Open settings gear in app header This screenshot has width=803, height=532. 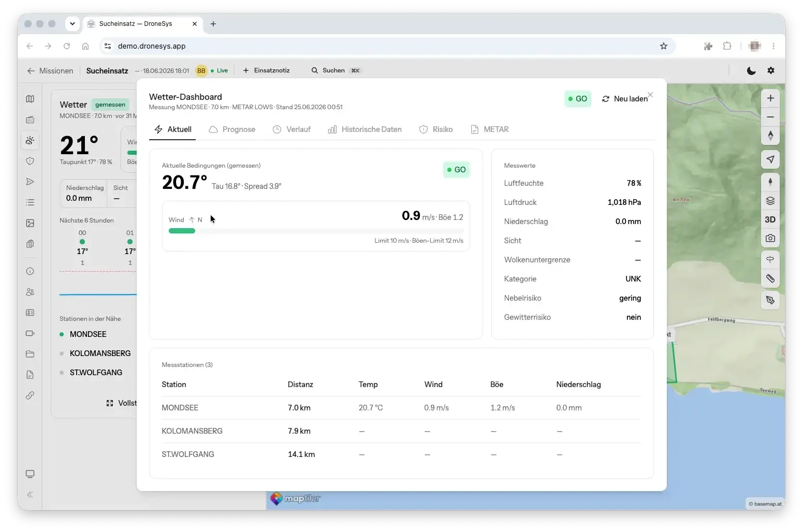(x=771, y=70)
